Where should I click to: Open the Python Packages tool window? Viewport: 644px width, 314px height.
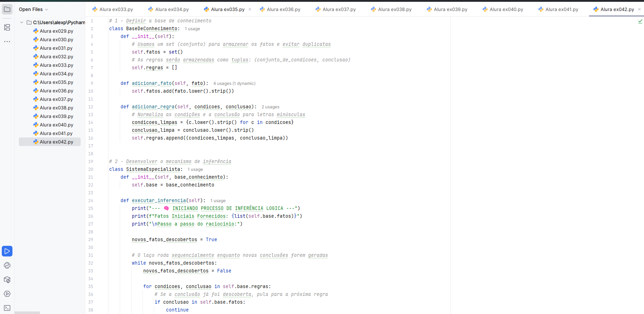(x=7, y=280)
